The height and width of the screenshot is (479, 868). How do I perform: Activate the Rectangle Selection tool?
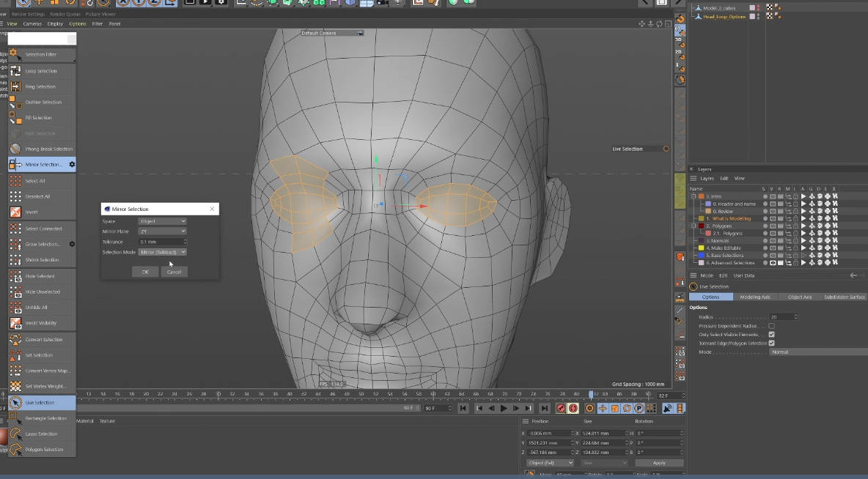tap(42, 418)
